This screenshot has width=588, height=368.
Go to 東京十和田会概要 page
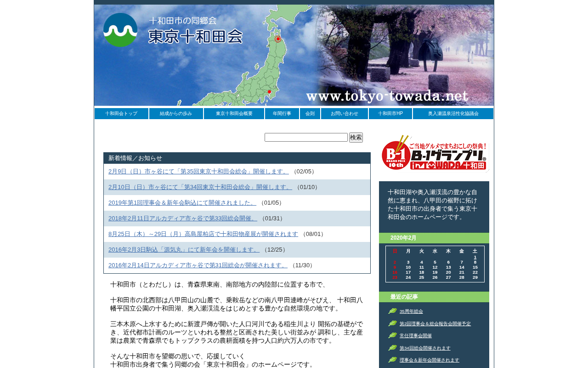click(234, 114)
